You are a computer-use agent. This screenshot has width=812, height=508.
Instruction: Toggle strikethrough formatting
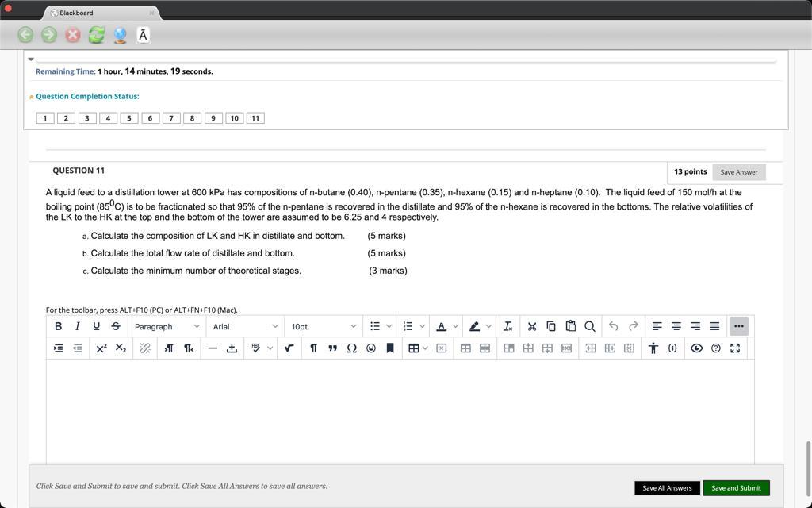115,325
